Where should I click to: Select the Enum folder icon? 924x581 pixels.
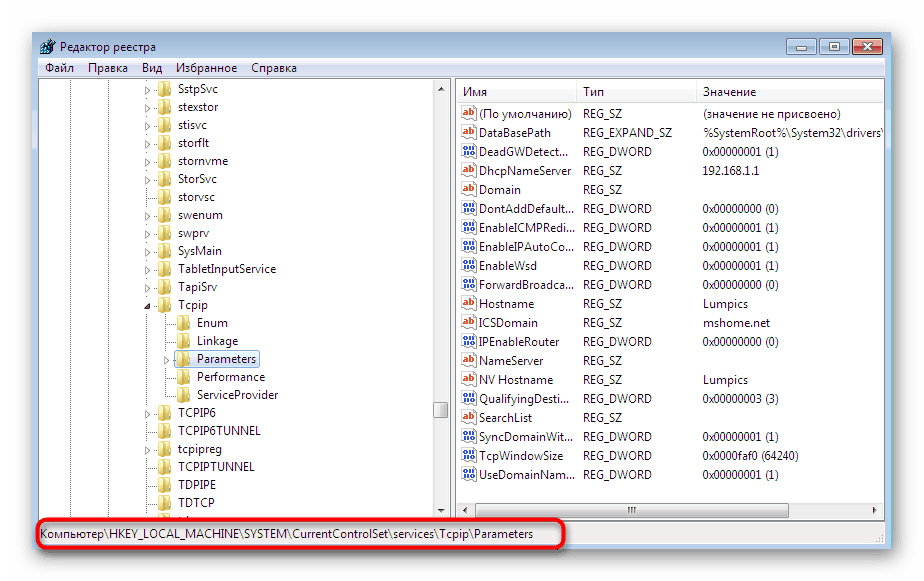[184, 323]
